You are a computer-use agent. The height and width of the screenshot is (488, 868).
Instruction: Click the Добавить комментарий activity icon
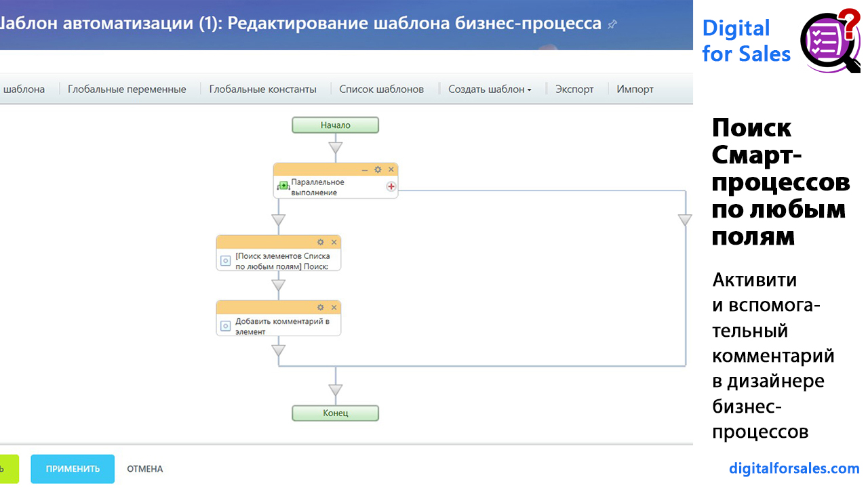[226, 326]
